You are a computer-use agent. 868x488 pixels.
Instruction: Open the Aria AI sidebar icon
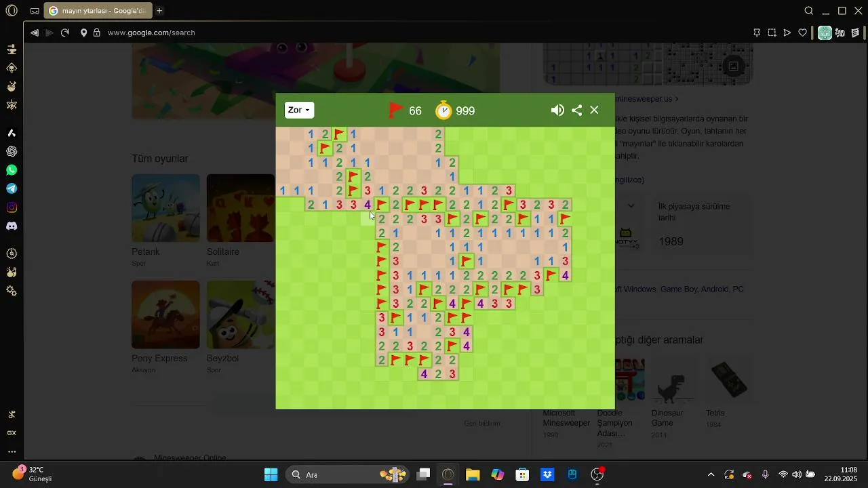coord(12,133)
